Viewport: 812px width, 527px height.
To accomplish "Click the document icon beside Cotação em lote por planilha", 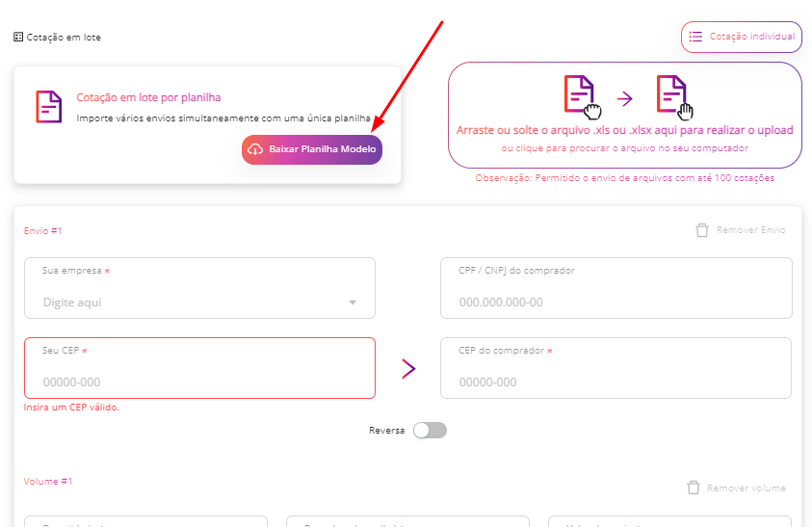I will coord(49,107).
